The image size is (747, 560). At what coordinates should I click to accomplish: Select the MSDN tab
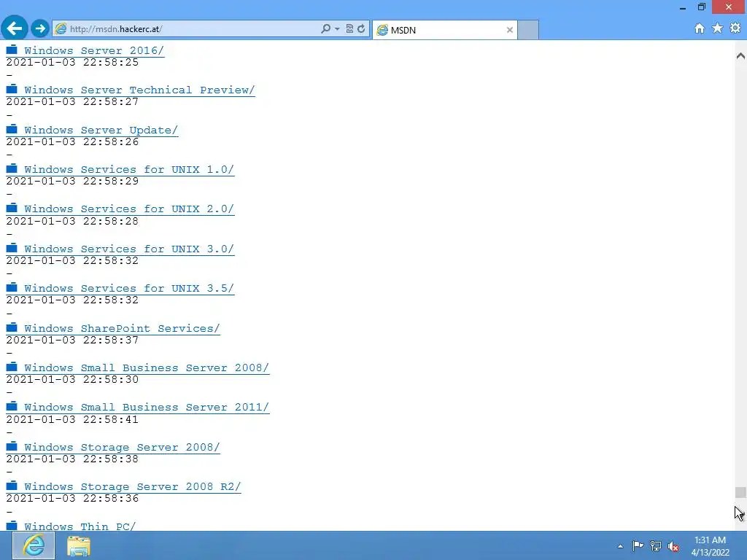[x=445, y=30]
